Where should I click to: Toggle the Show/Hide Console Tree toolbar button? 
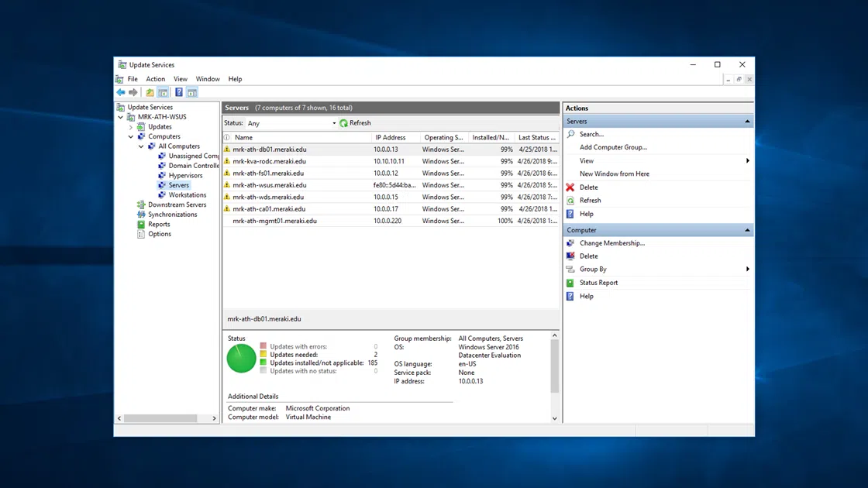[164, 92]
